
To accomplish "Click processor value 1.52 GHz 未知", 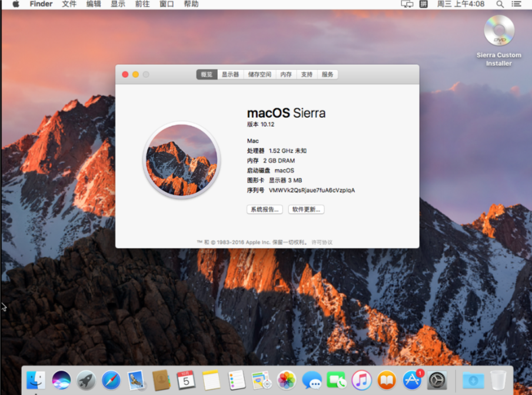I will coord(288,151).
